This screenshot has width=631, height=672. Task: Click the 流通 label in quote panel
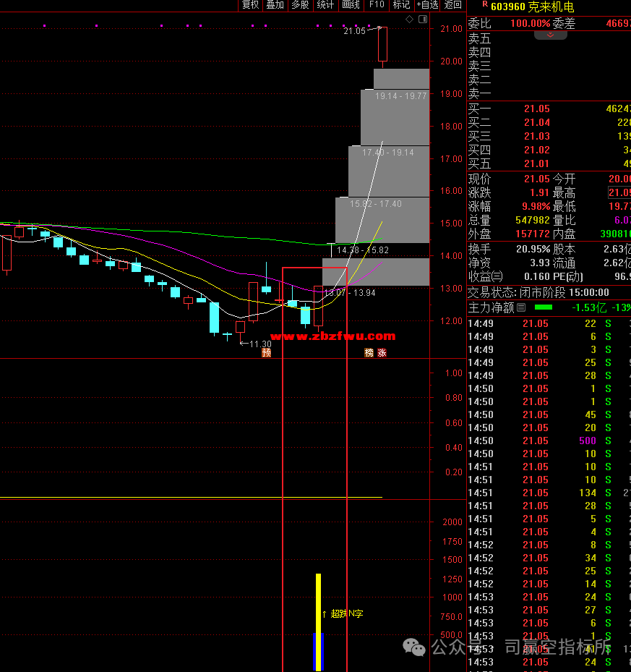click(x=564, y=263)
